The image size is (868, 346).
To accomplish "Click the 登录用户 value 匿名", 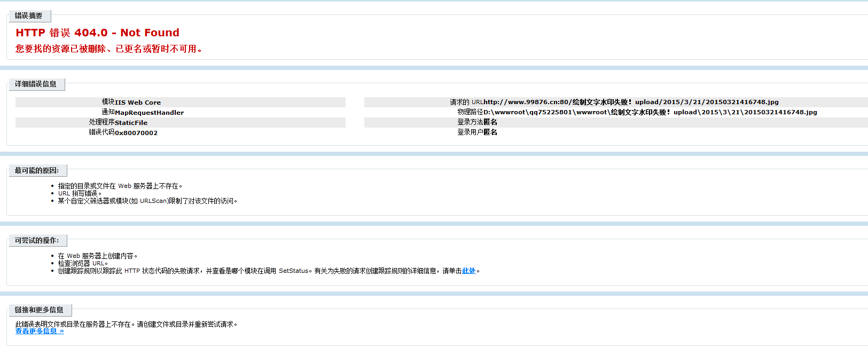I will click(x=490, y=132).
